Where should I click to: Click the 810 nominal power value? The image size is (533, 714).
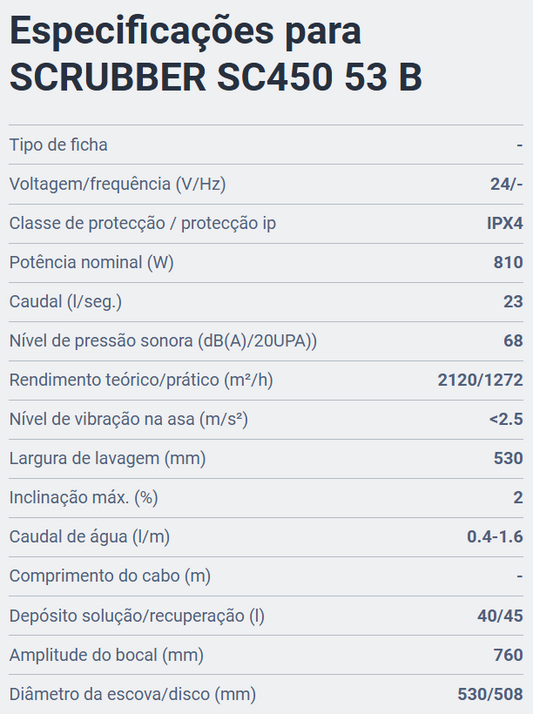point(508,262)
